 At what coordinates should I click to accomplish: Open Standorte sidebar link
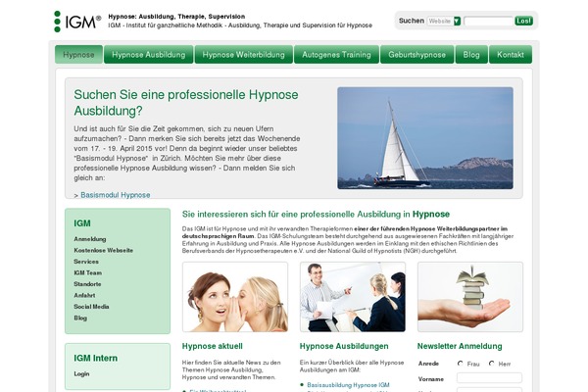point(87,284)
